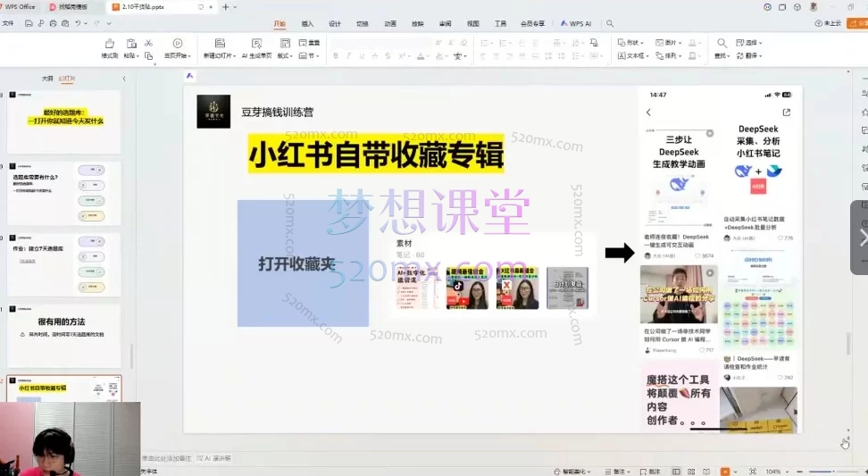The height and width of the screenshot is (476, 868).
Task: Switch to normal view in status bar
Action: point(676,472)
